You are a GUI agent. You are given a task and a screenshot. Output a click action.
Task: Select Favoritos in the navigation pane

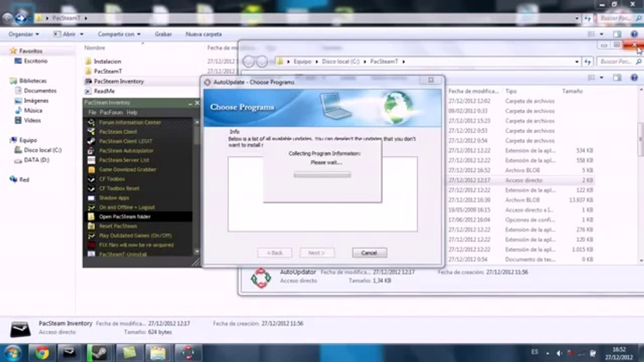pyautogui.click(x=31, y=51)
